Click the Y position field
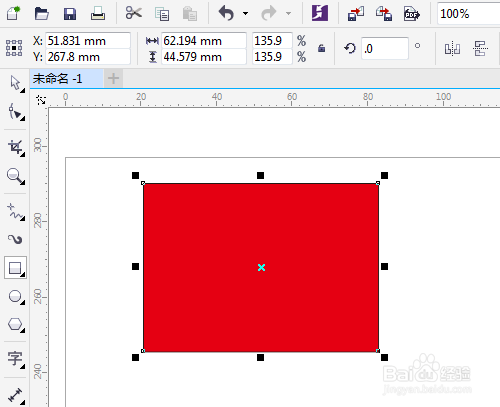The width and height of the screenshot is (500, 407). (88, 57)
